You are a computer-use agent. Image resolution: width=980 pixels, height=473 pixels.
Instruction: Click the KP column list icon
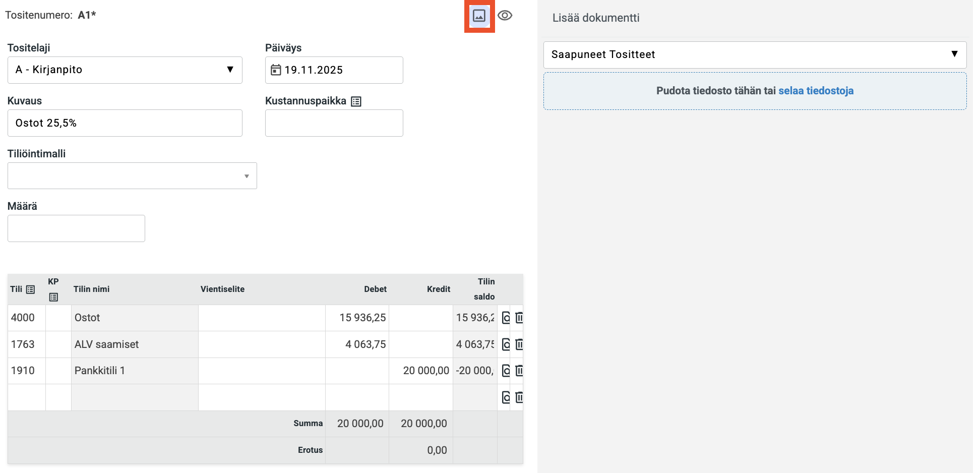click(x=53, y=297)
